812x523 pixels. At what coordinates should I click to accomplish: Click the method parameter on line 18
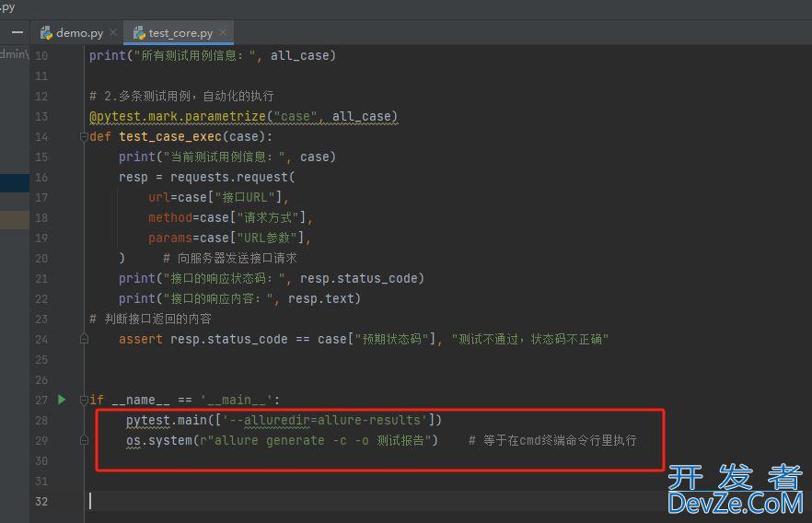coord(170,217)
